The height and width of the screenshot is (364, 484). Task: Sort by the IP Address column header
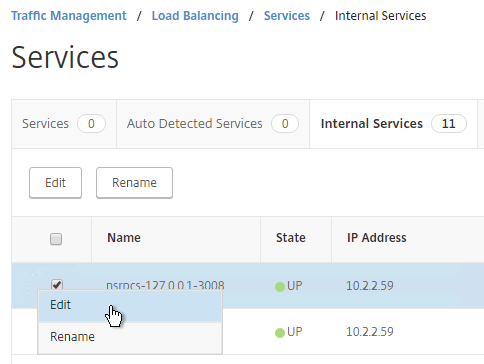pos(377,238)
